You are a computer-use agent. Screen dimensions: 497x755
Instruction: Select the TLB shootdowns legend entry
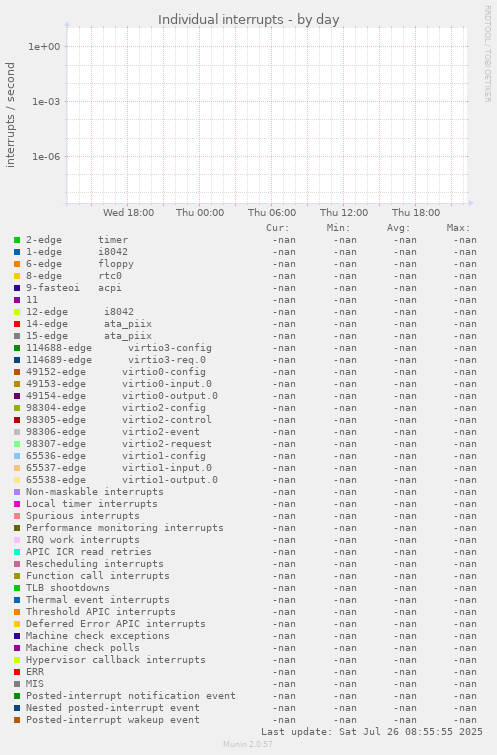pyautogui.click(x=67, y=587)
